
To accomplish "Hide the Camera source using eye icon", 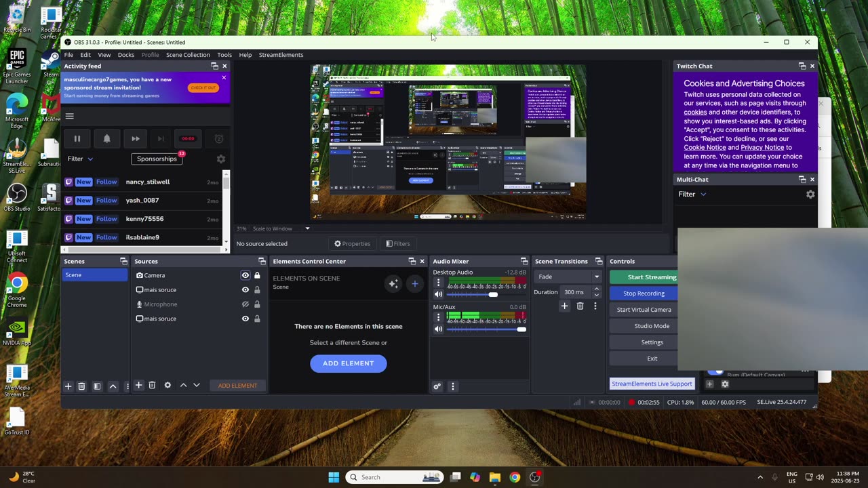I will pyautogui.click(x=245, y=275).
